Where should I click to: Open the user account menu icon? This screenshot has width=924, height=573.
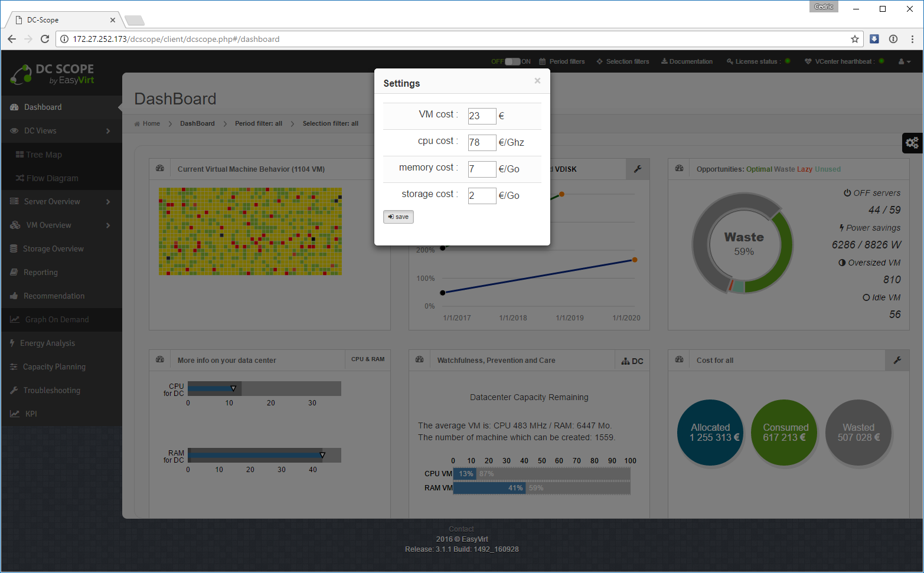tap(904, 61)
